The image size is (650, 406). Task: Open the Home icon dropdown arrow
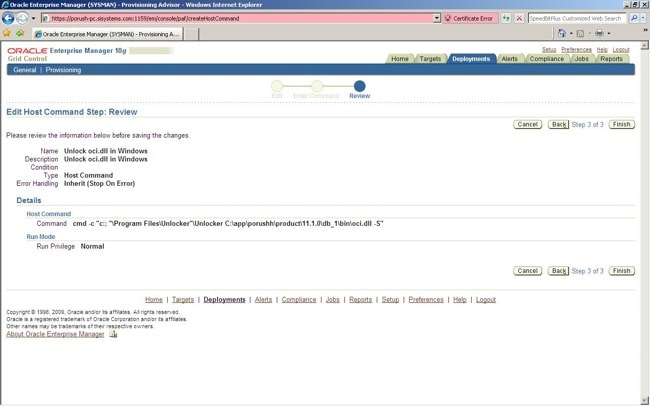(x=571, y=34)
